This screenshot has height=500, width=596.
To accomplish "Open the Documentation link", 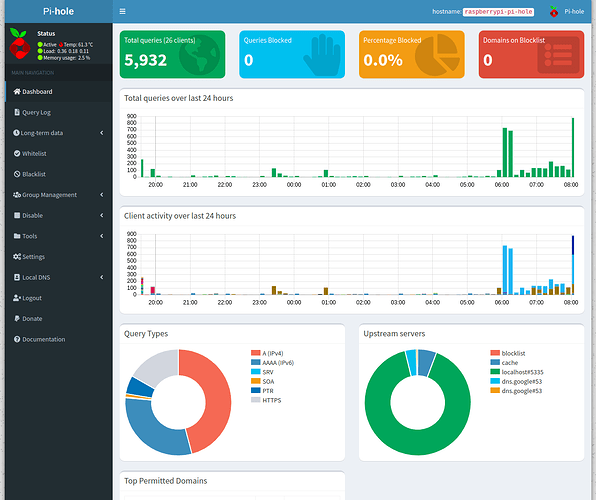I will point(59,339).
